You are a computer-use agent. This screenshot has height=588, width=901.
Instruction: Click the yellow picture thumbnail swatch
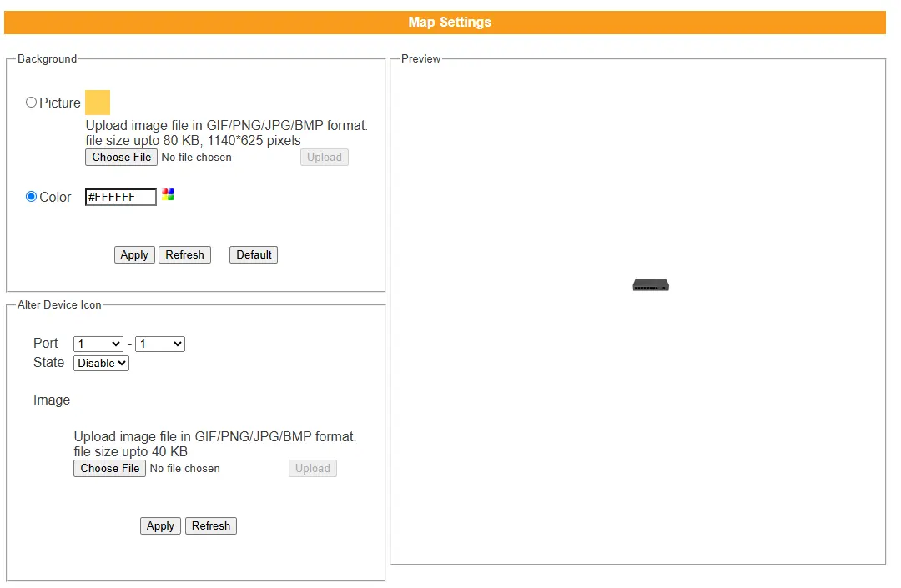98,103
